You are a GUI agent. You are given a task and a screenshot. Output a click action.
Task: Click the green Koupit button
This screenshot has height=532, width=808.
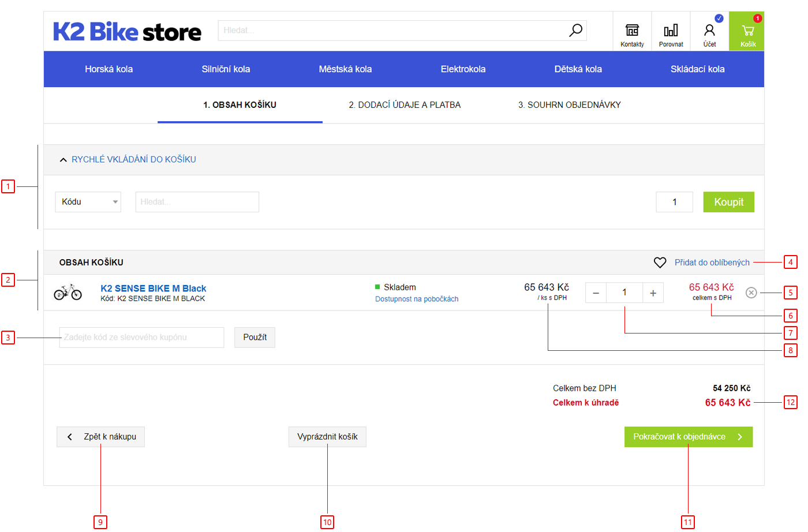coord(728,202)
